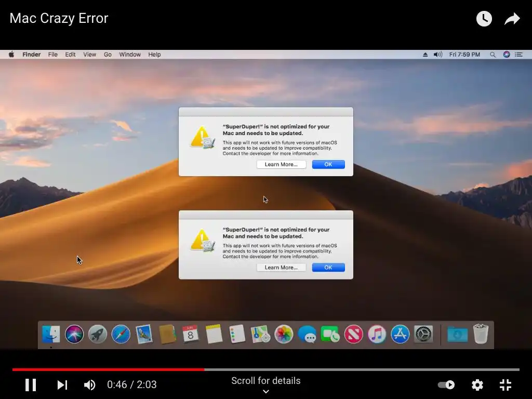Click the warning icon in the top dialog

[203, 137]
